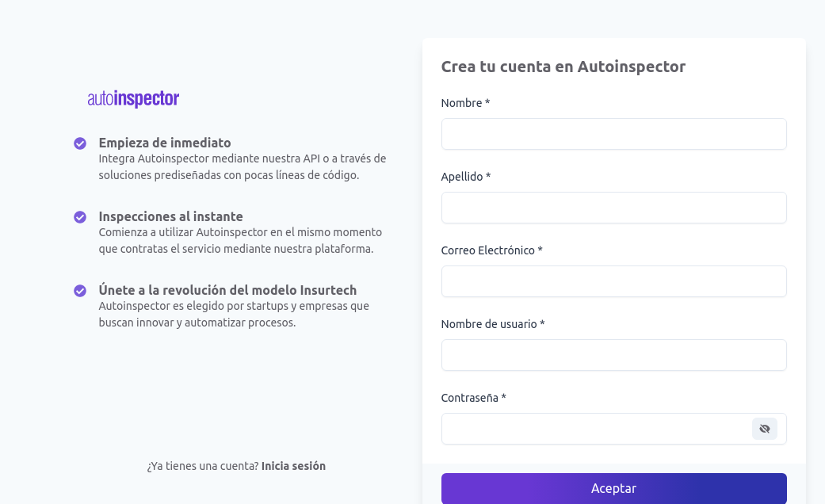The height and width of the screenshot is (504, 825).
Task: Toggle password visibility with the eye icon
Action: [765, 429]
